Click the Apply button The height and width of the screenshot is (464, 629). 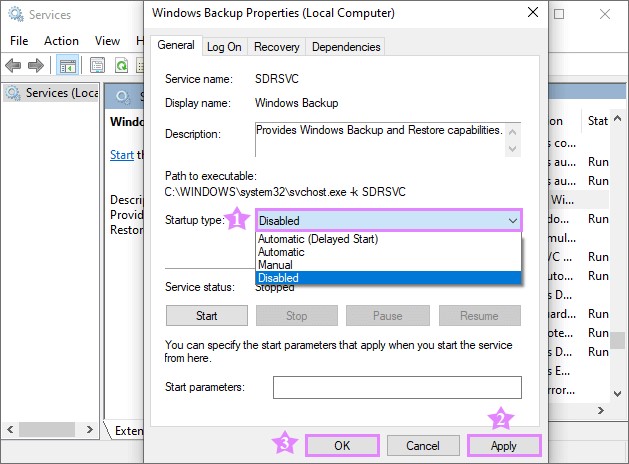(x=504, y=446)
